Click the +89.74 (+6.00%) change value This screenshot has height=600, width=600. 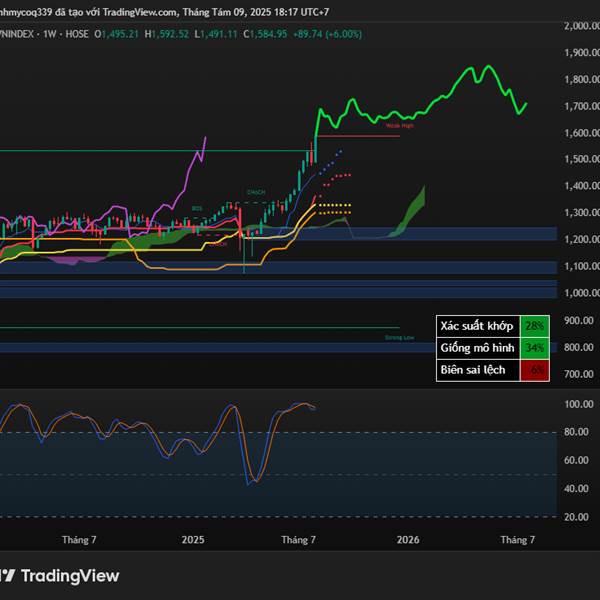tap(328, 34)
